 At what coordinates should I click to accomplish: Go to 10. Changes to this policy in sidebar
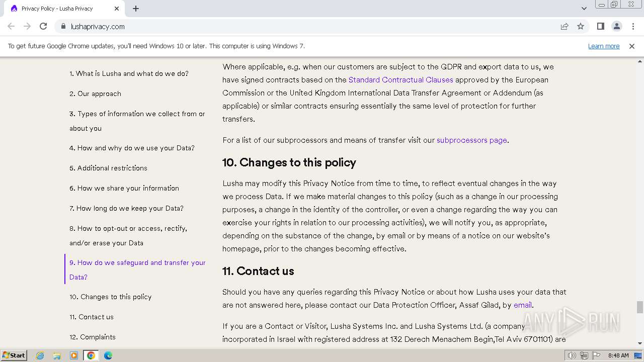coord(110,297)
